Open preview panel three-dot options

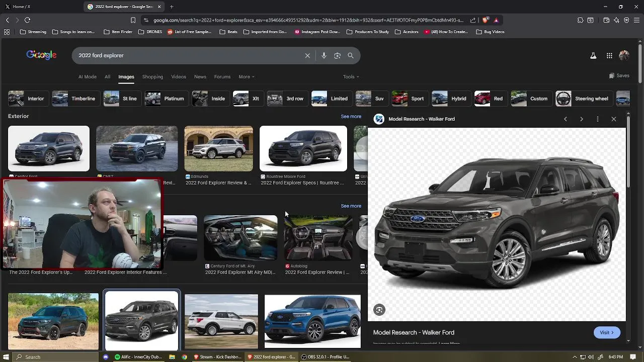(598, 119)
